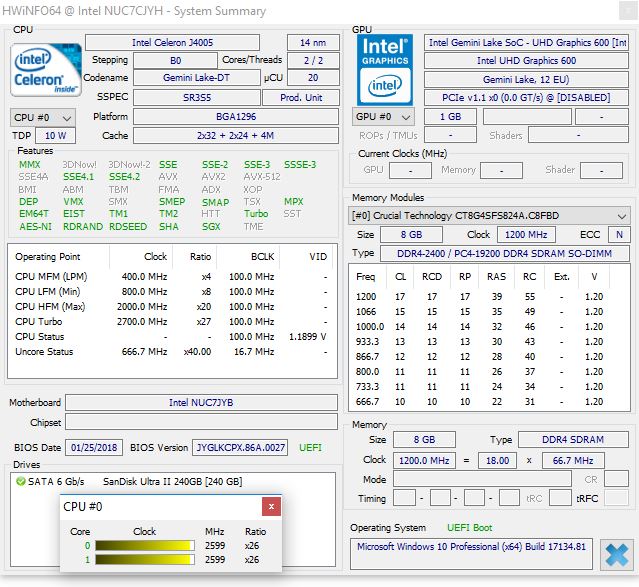Image resolution: width=639 pixels, height=587 pixels.
Task: Select the Intel UHD Graphics 600 field
Action: pyautogui.click(x=526, y=61)
